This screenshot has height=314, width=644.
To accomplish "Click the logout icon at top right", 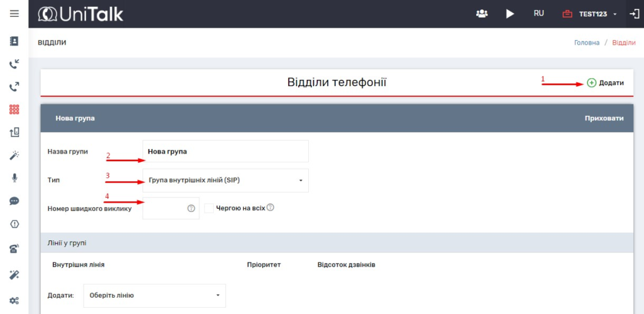I will click(634, 13).
